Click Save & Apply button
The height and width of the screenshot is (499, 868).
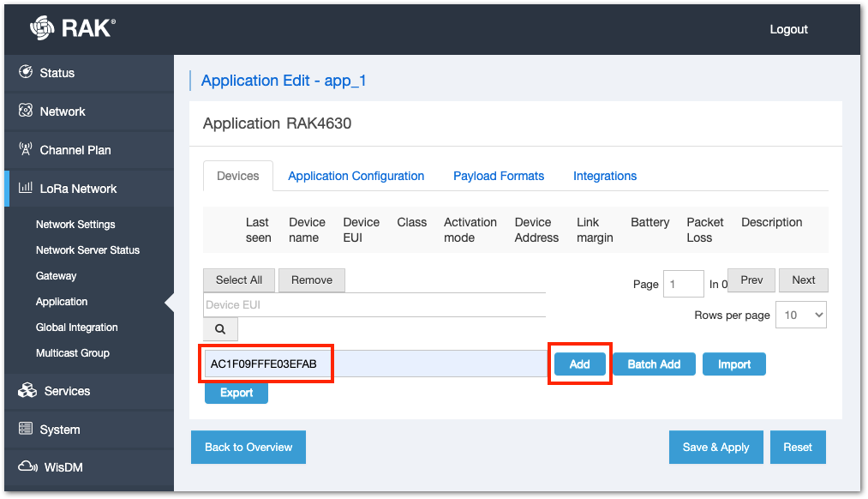pos(715,447)
